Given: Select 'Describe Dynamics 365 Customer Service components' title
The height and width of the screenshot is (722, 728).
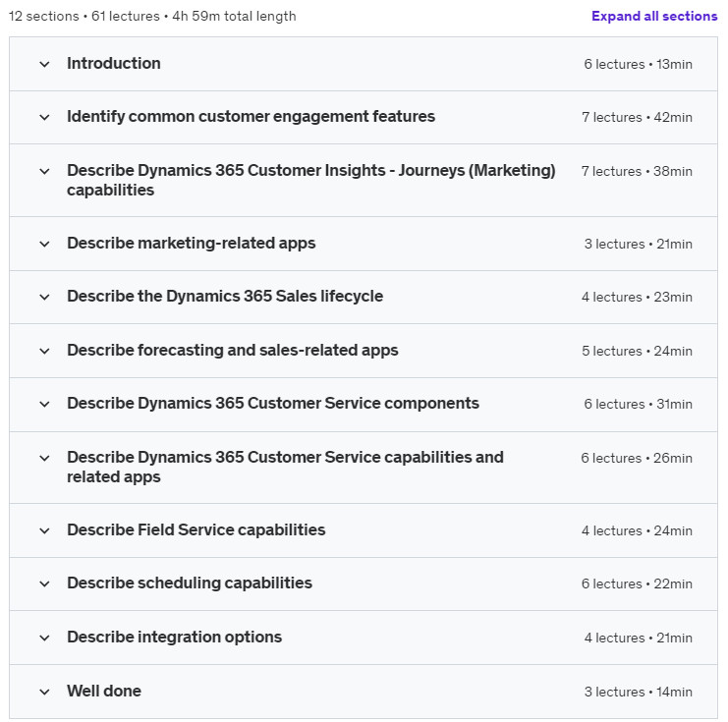Looking at the screenshot, I should [x=273, y=404].
